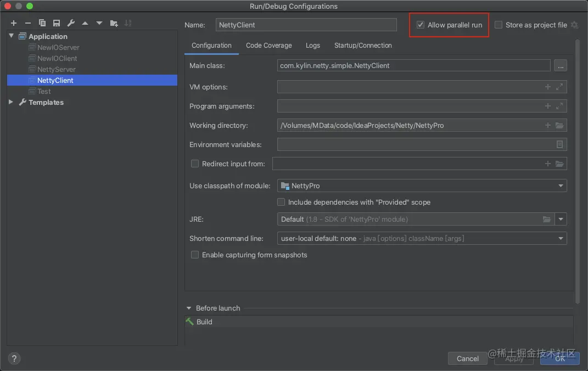This screenshot has width=588, height=371.
Task: Click the Environment variables input field
Action: [x=422, y=144]
